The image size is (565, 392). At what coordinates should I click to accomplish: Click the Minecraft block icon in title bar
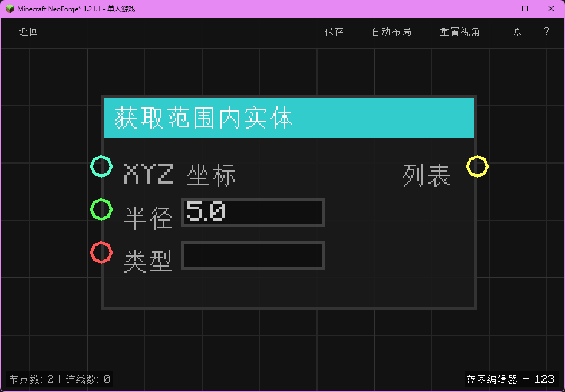pos(10,9)
